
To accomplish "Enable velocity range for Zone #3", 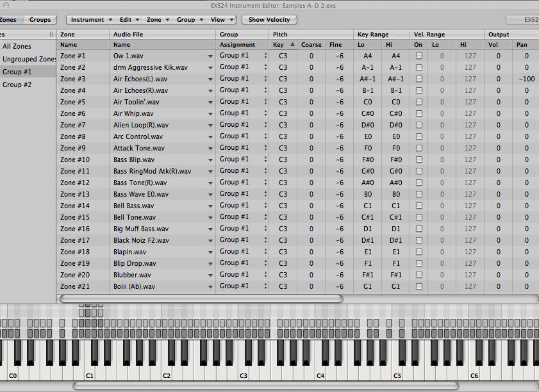I will [419, 79].
